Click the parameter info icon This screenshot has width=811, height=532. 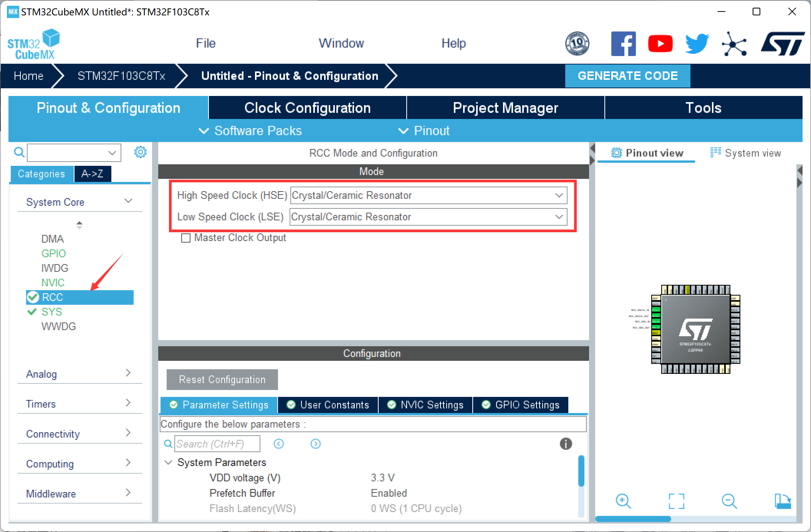coord(566,444)
